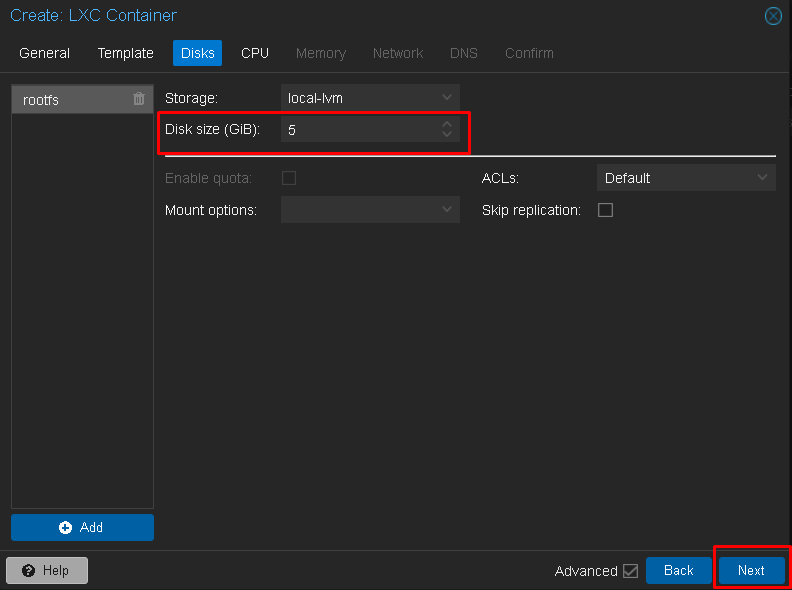The image size is (792, 590).
Task: Open the DNS tab
Action: click(x=464, y=53)
